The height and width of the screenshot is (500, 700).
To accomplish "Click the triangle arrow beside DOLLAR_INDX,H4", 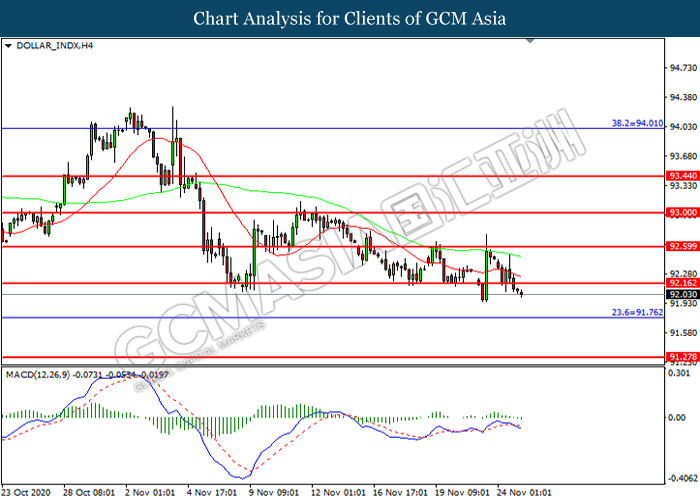I will [9, 46].
